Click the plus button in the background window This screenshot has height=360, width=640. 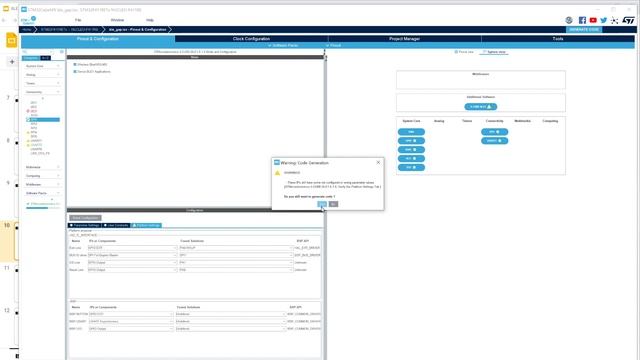point(12,62)
